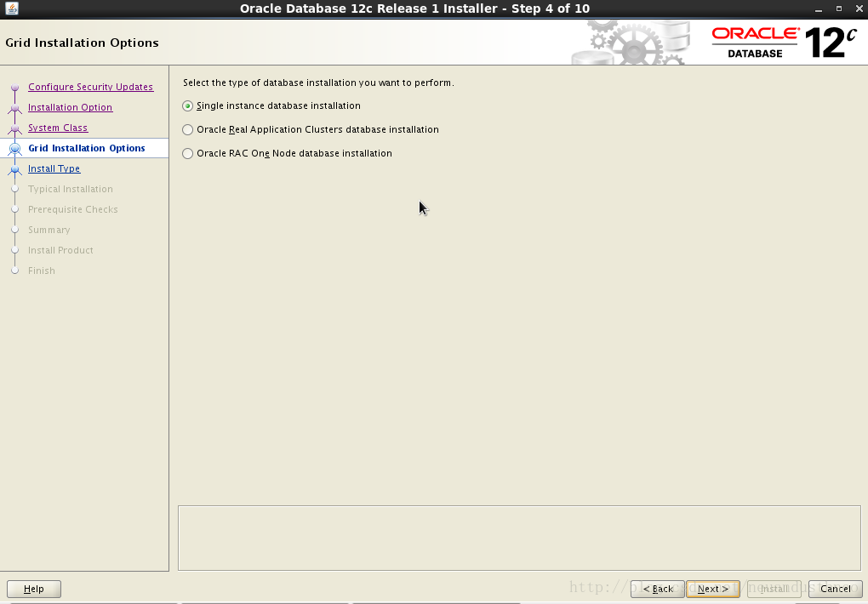Screen dimensions: 868x604
Task: Jump to System Class step
Action: [58, 128]
